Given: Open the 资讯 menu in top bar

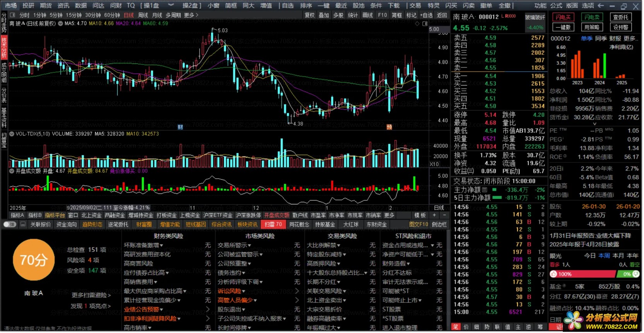Looking at the screenshot, I should point(63,5).
